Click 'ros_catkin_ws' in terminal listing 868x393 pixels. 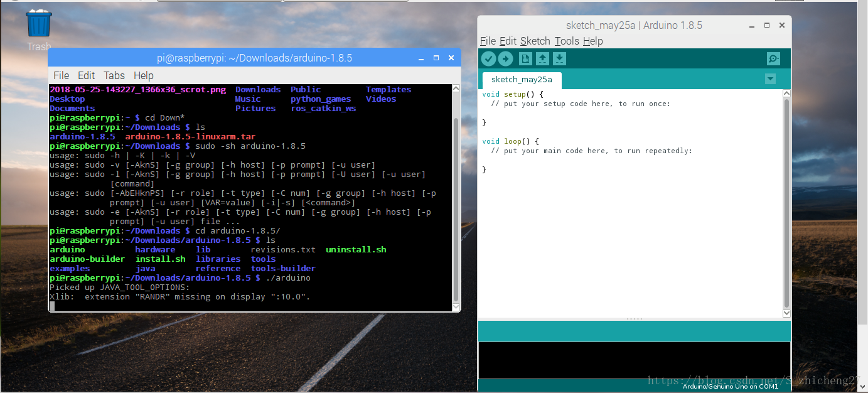point(323,108)
